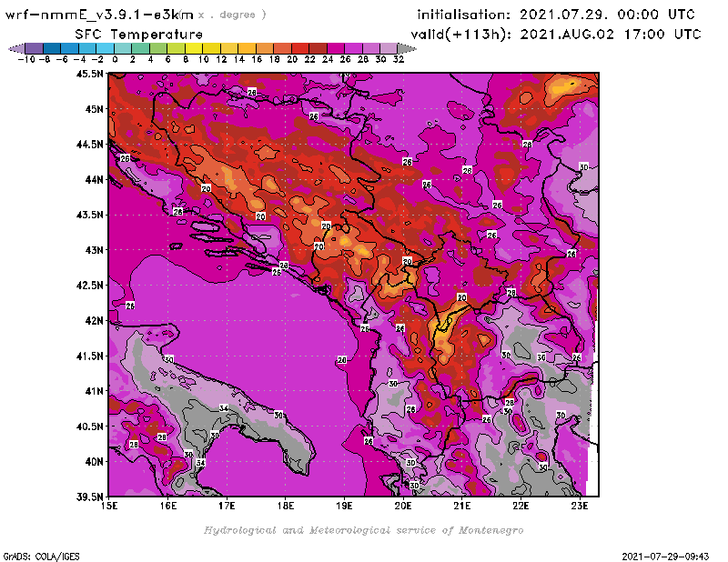728x562 pixels.
Task: Click the '43.5N' latitude label
Action: (89, 215)
